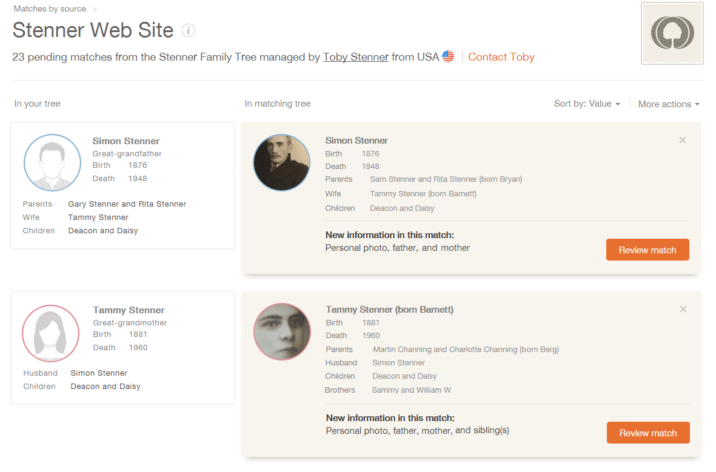Dismiss the Simon Stenner match card
The image size is (716, 472).
682,140
